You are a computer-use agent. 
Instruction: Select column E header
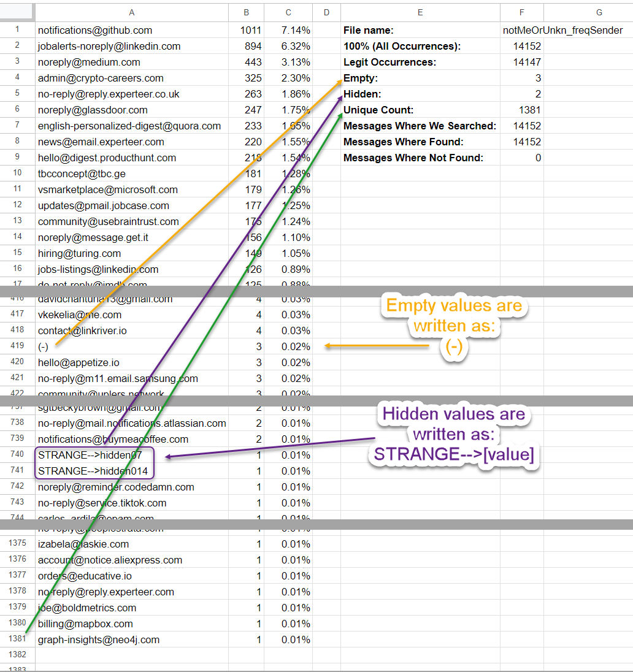tap(420, 12)
